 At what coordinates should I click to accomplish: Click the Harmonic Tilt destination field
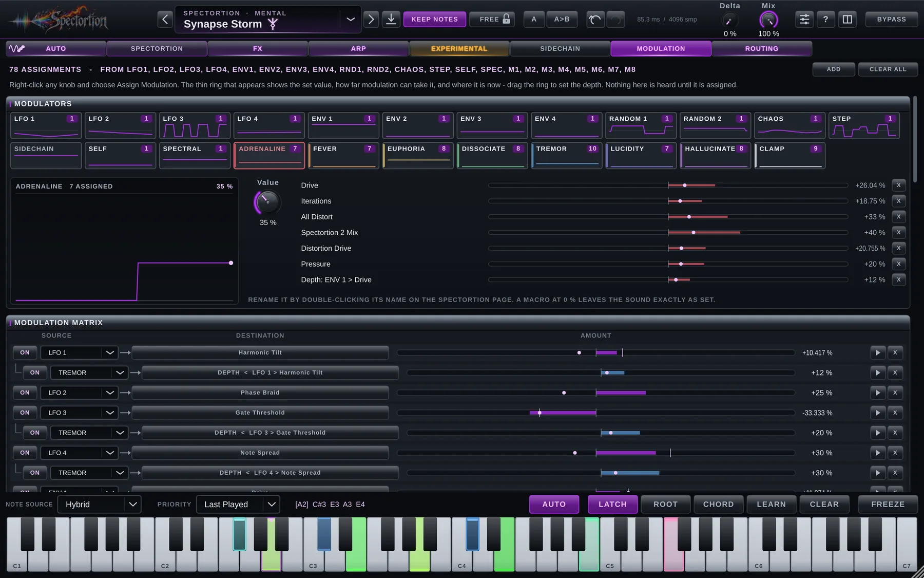(260, 353)
